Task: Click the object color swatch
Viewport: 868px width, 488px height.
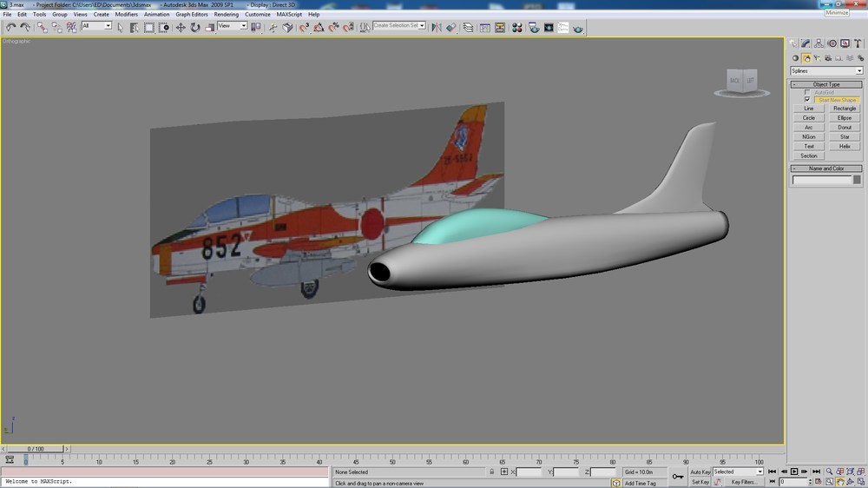Action: pyautogui.click(x=857, y=180)
